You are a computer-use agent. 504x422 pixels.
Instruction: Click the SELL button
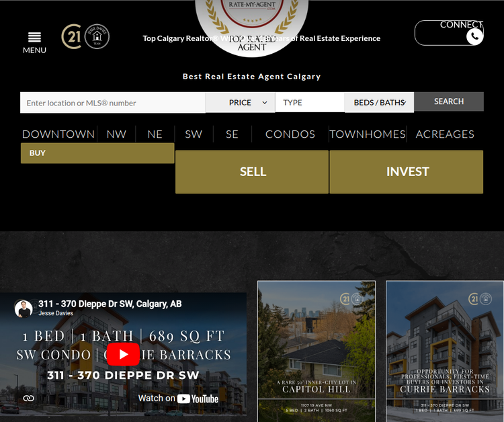click(x=252, y=171)
